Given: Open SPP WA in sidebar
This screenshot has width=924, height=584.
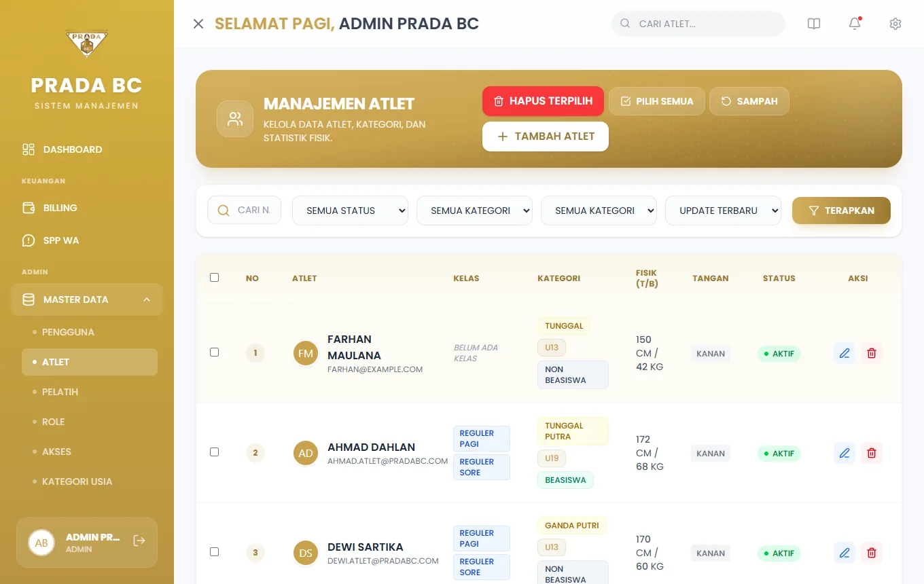Looking at the screenshot, I should tap(87, 240).
